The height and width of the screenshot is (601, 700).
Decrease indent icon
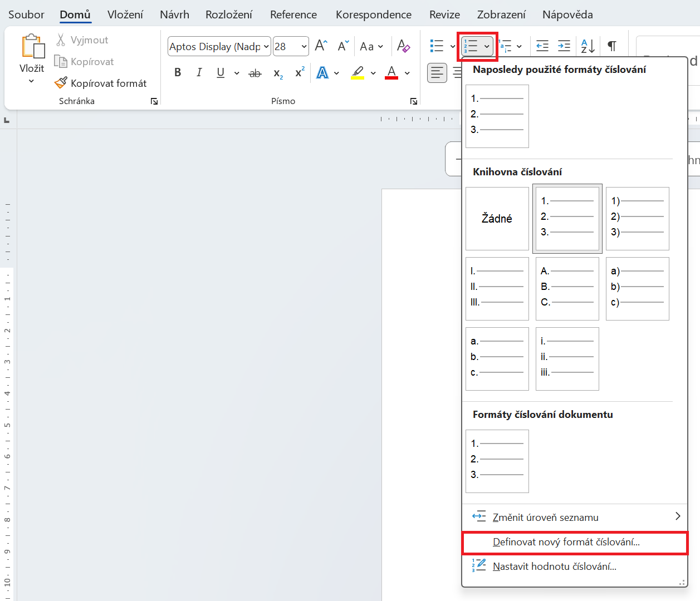[x=542, y=46]
